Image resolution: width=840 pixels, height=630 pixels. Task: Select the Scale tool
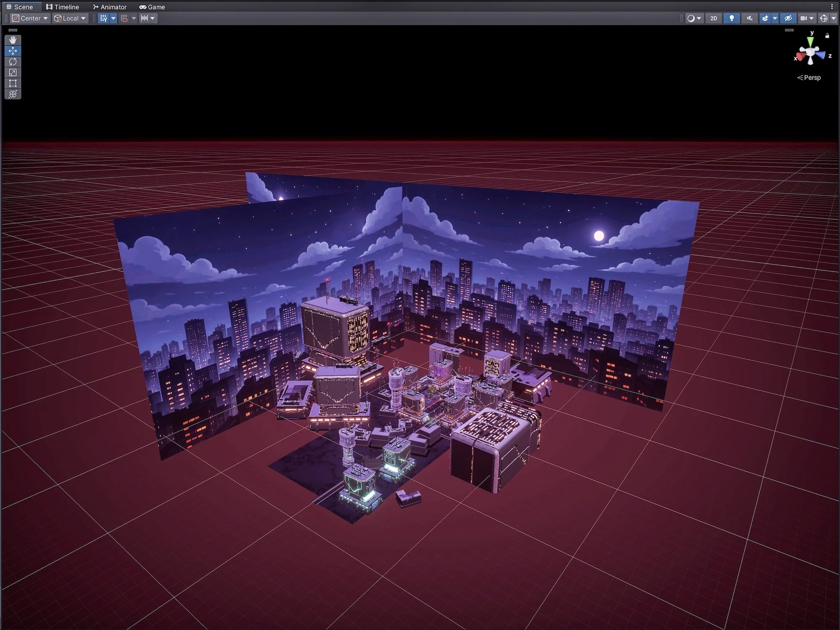[x=13, y=73]
